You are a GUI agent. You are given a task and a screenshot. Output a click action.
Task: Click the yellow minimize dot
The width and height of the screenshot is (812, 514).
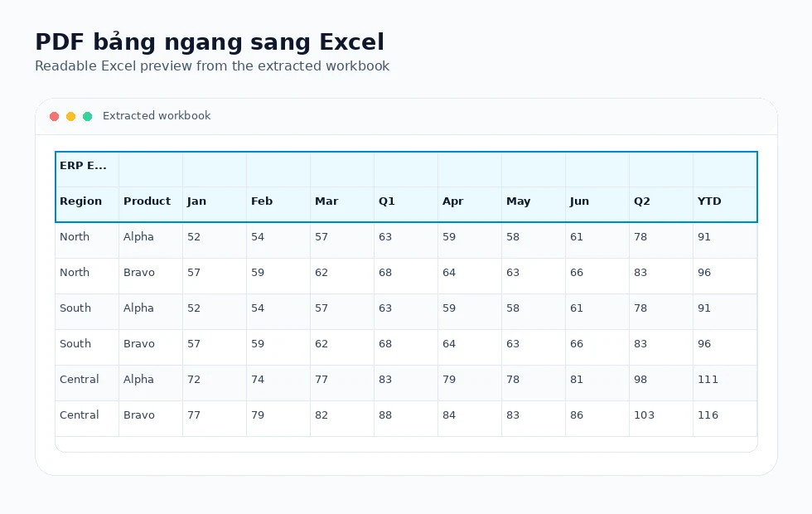pyautogui.click(x=71, y=116)
